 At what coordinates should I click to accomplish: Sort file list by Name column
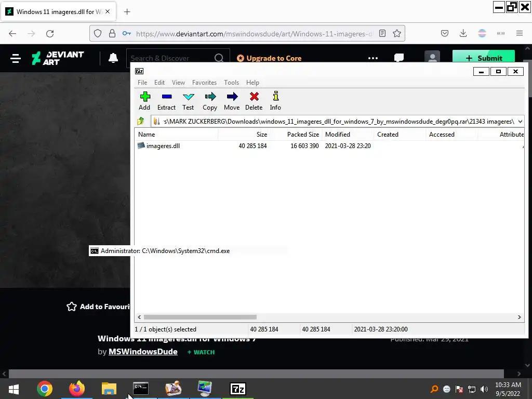[x=177, y=135]
